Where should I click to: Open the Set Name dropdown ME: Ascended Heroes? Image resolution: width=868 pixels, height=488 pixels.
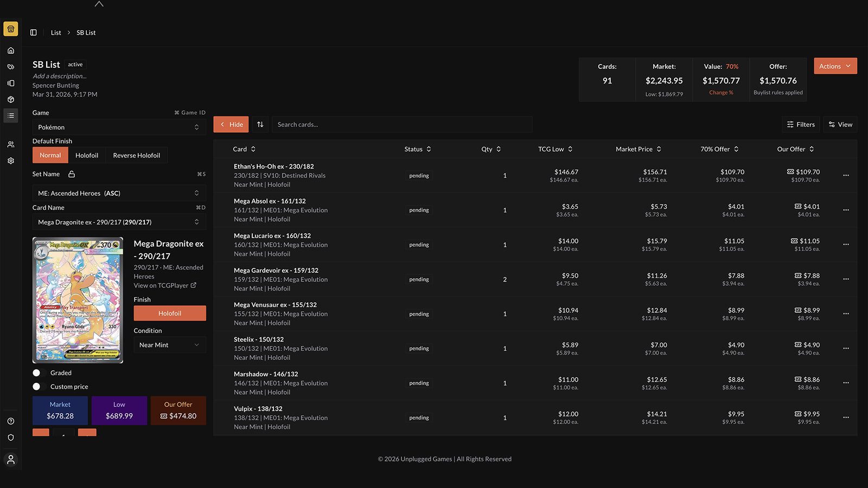point(119,193)
